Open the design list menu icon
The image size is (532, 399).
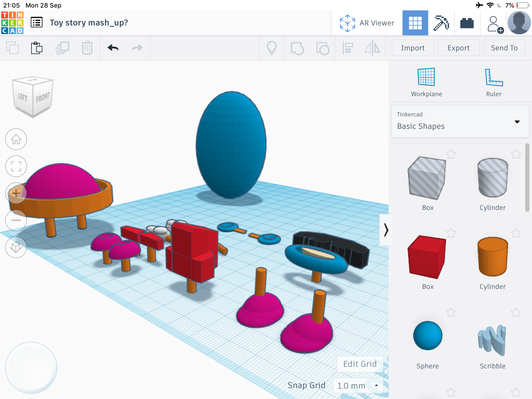37,23
